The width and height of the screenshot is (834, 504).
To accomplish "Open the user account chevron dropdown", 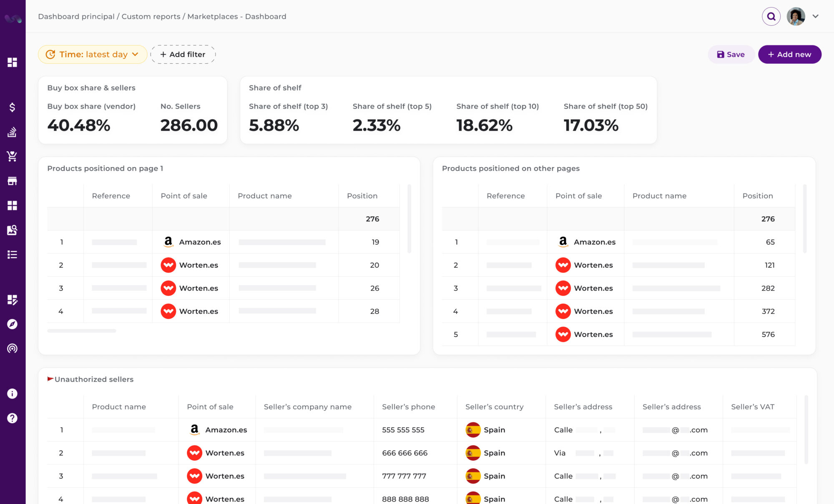I will tap(815, 16).
